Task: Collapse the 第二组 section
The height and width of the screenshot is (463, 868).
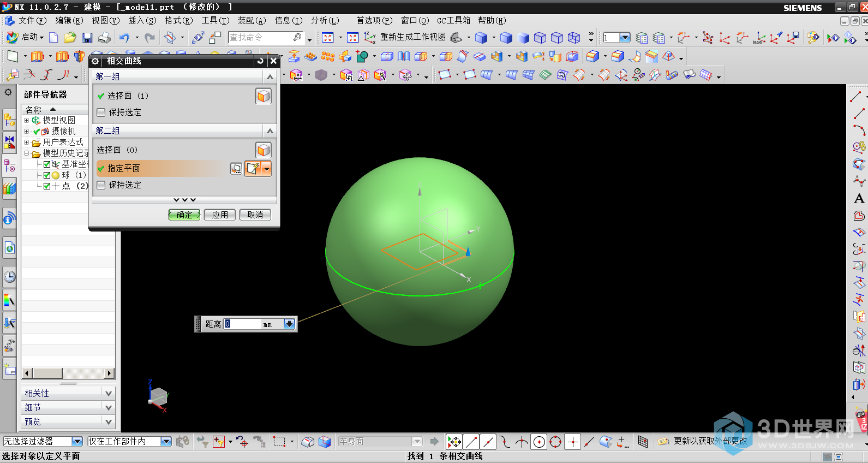Action: click(x=270, y=131)
